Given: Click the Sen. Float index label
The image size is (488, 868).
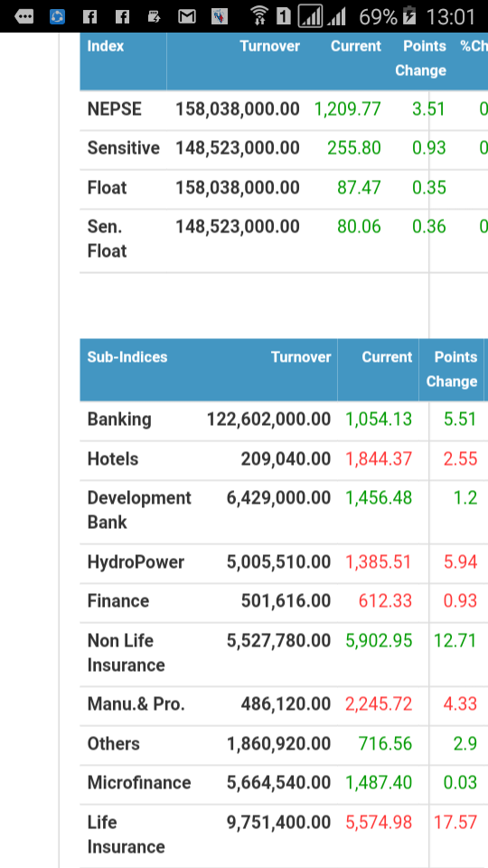Looking at the screenshot, I should point(108,239).
